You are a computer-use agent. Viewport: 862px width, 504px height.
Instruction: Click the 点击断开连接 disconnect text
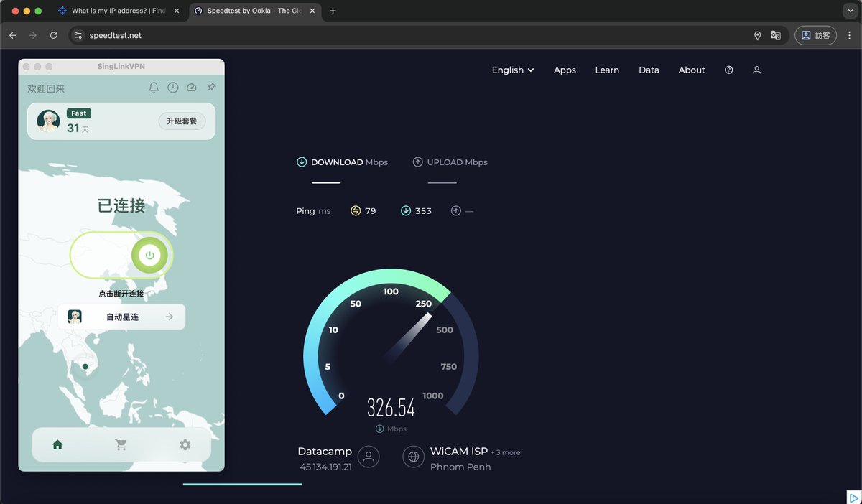tap(121, 294)
